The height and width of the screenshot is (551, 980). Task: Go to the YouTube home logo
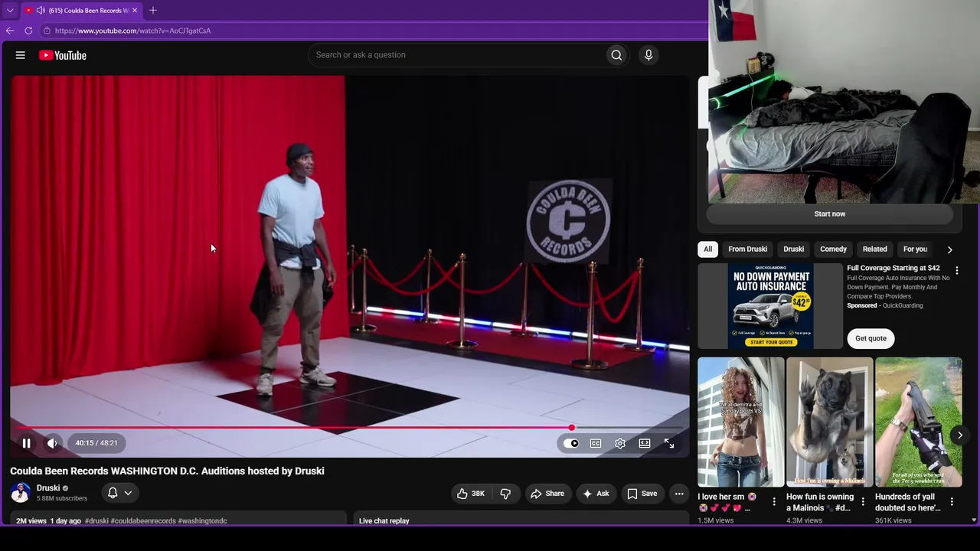[63, 55]
